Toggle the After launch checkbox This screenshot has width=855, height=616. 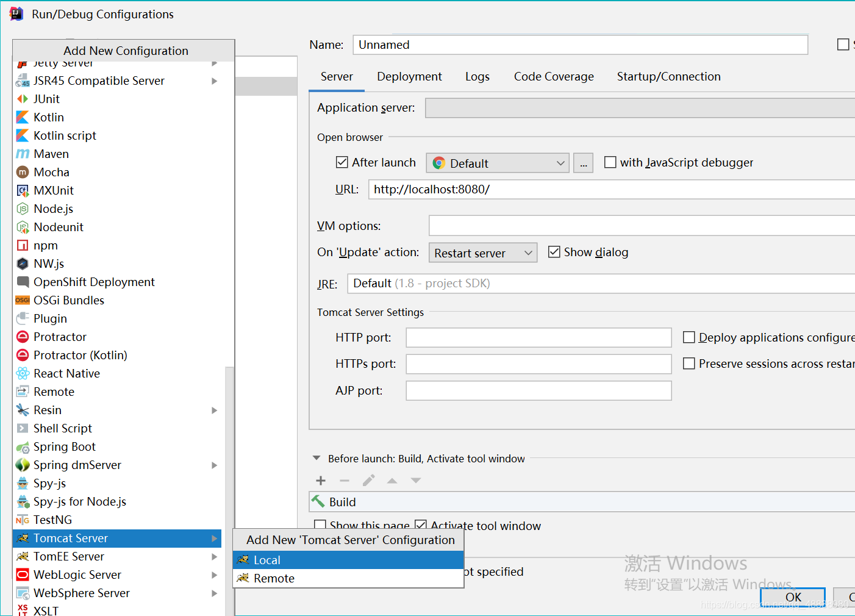coord(342,162)
